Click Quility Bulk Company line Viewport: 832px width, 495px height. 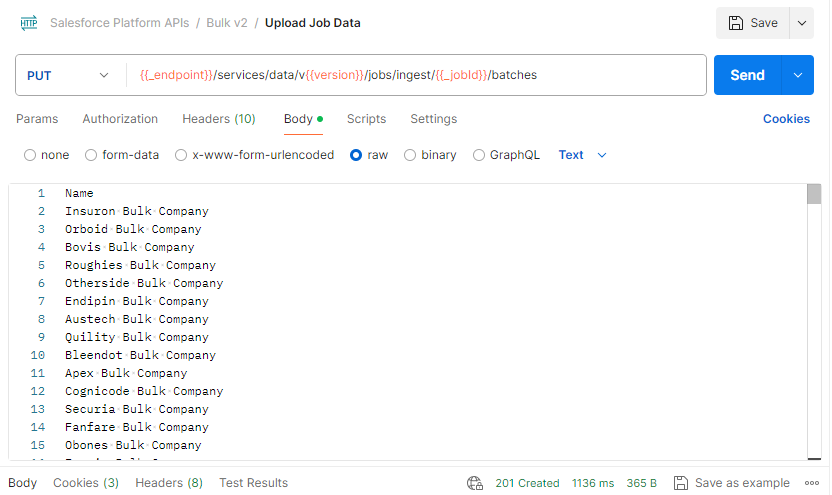pyautogui.click(x=137, y=337)
